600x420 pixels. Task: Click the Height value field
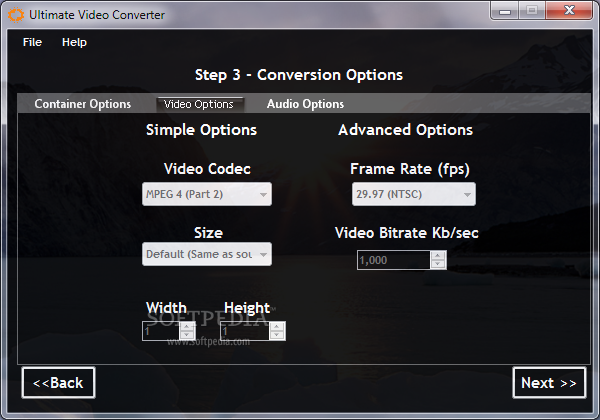pos(245,331)
